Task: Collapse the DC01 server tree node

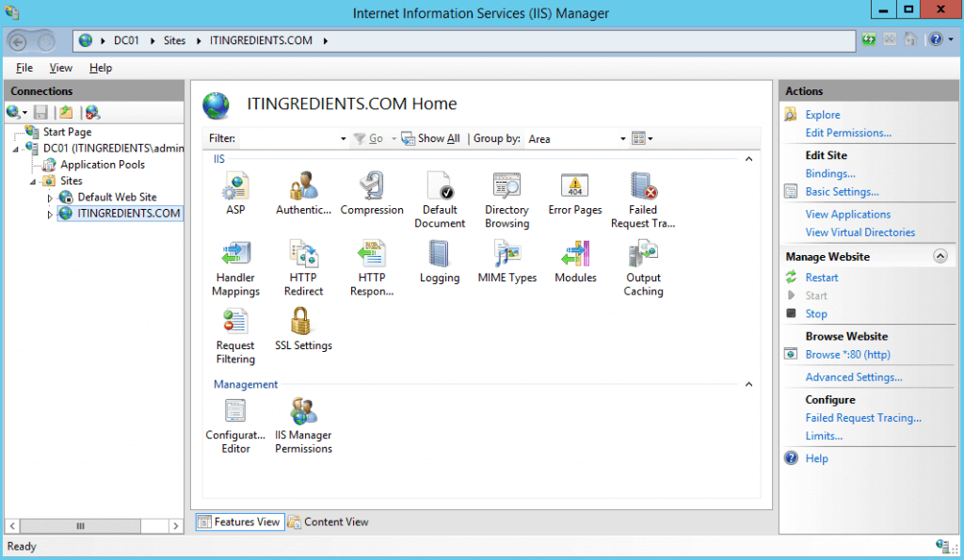Action: [16, 149]
